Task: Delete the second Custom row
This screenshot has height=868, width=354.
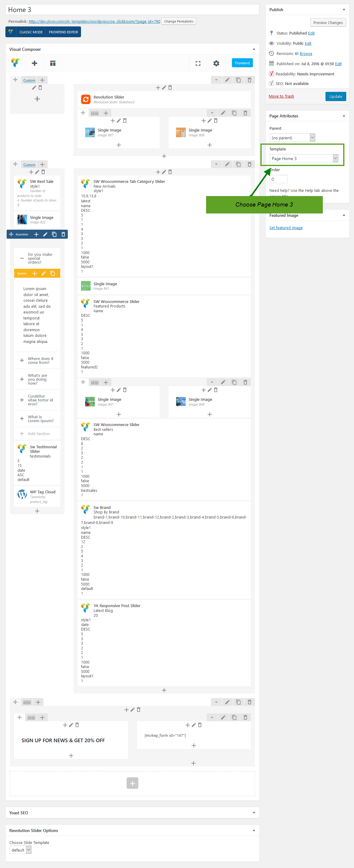Action: (250, 164)
